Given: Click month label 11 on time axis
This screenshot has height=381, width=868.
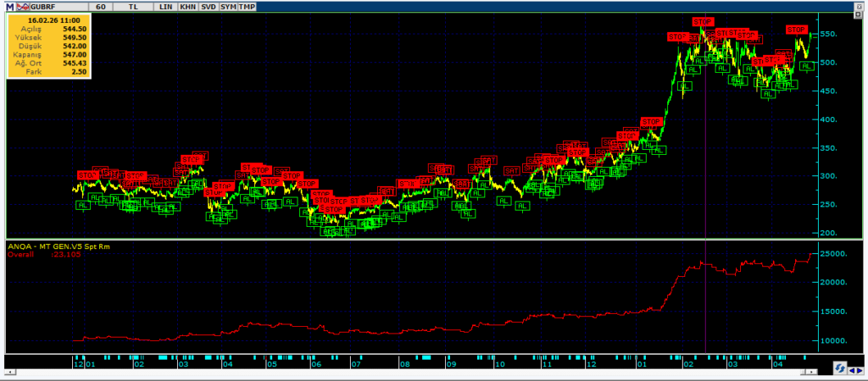Looking at the screenshot, I should click(547, 365).
